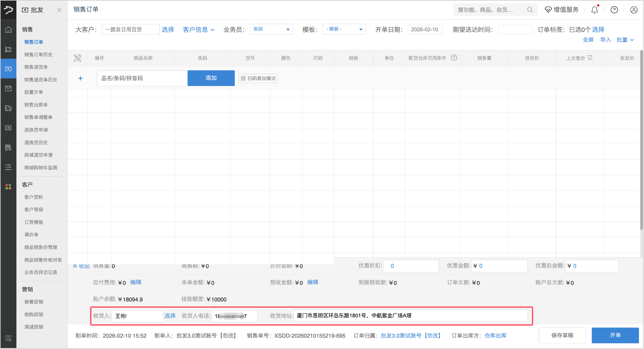644x349 pixels.
Task: Open the notifications bell
Action: pos(594,10)
